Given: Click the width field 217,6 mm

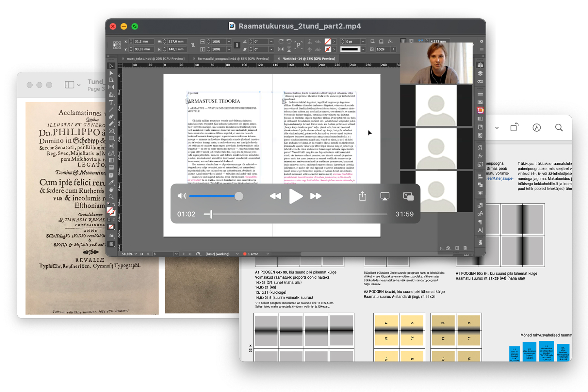Looking at the screenshot, I should tap(177, 41).
